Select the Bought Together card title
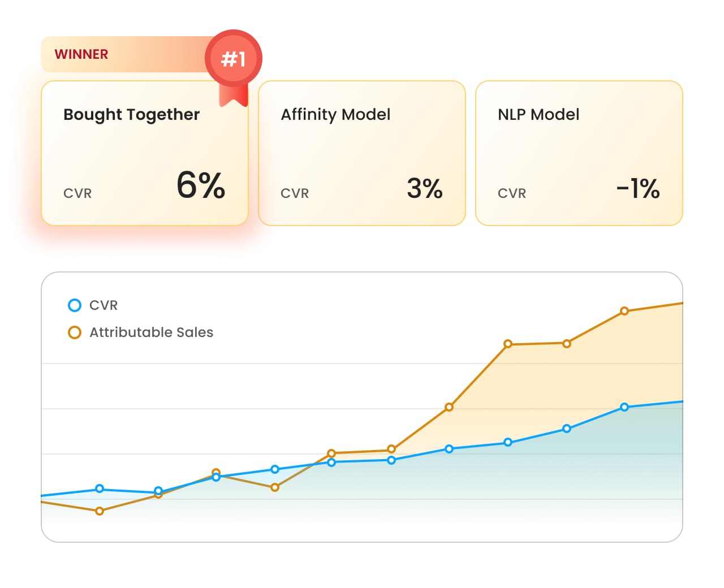Viewport: 724px width, 588px height. tap(131, 115)
